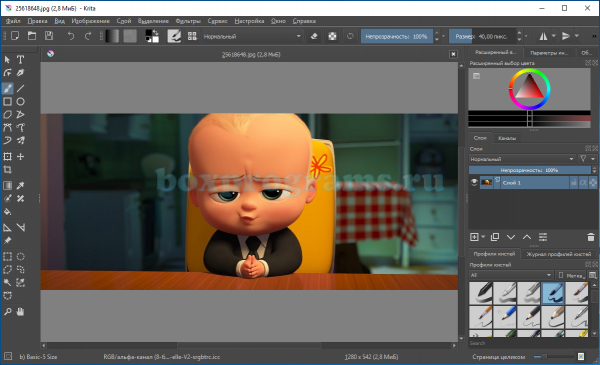Image resolution: width=600 pixels, height=365 pixels.
Task: Activate the Crop tool
Action: 7,169
